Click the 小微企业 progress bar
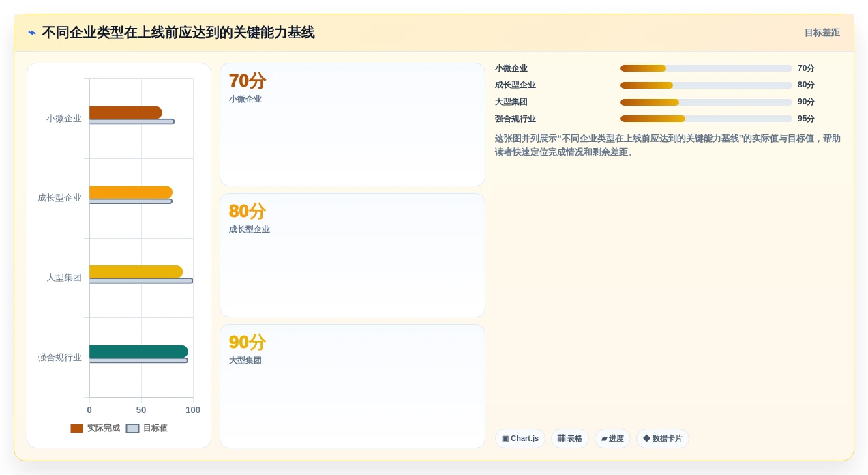The width and height of the screenshot is (868, 475). (706, 68)
